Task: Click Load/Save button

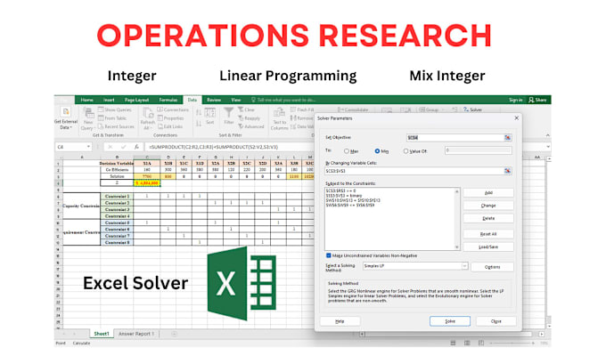Action: 488,247
